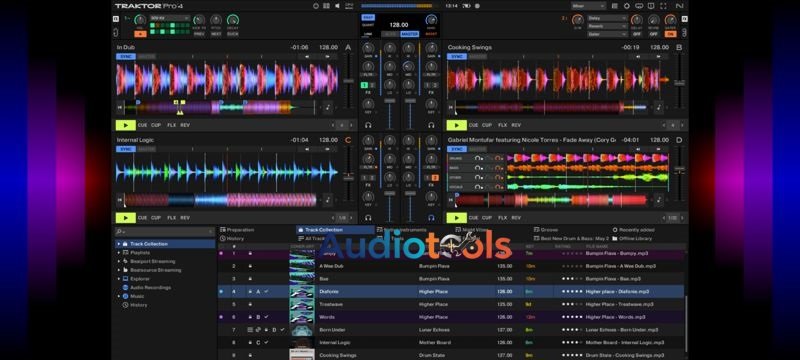Image resolution: width=800 pixels, height=360 pixels.
Task: Open the Delay effect dropdown
Action: pos(607,18)
